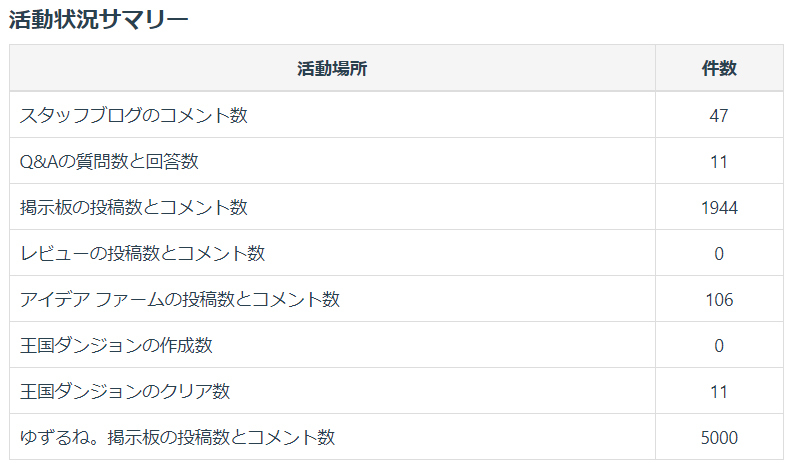Select the アイデア ファームの投稿数とコメント数 label

point(179,299)
